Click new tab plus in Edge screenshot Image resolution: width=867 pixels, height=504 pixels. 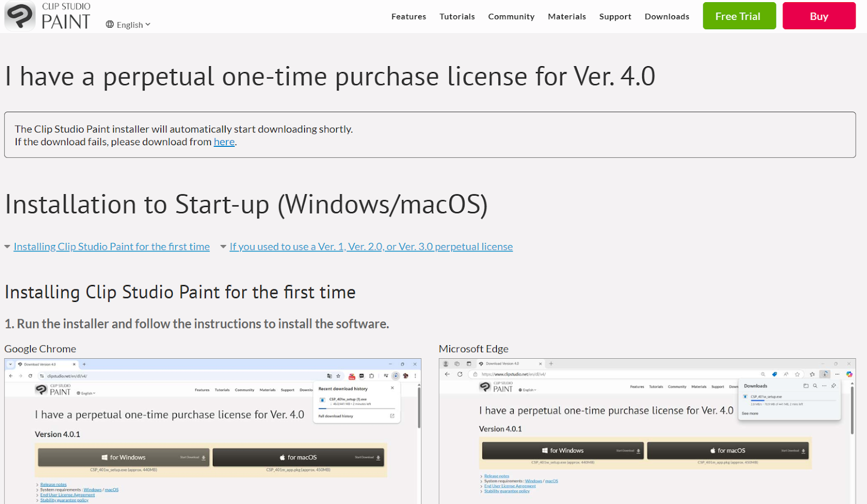point(551,364)
